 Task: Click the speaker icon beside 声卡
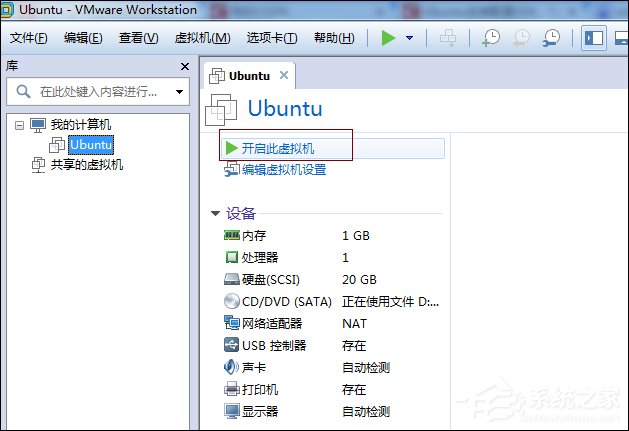tap(231, 367)
